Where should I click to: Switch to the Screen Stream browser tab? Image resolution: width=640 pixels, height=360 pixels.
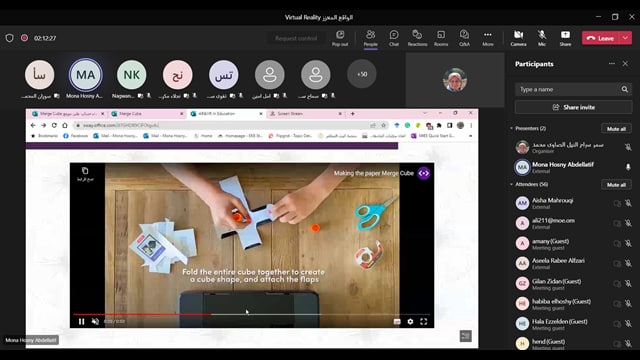(305, 114)
